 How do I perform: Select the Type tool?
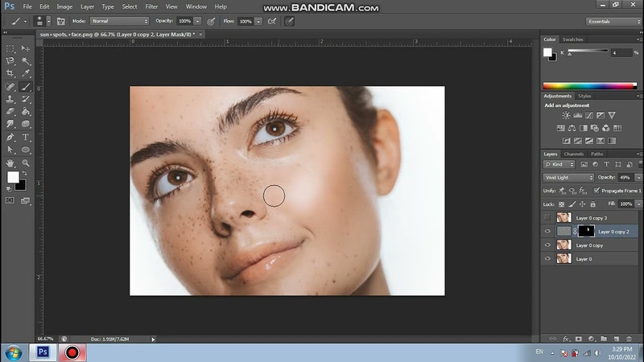tap(26, 137)
